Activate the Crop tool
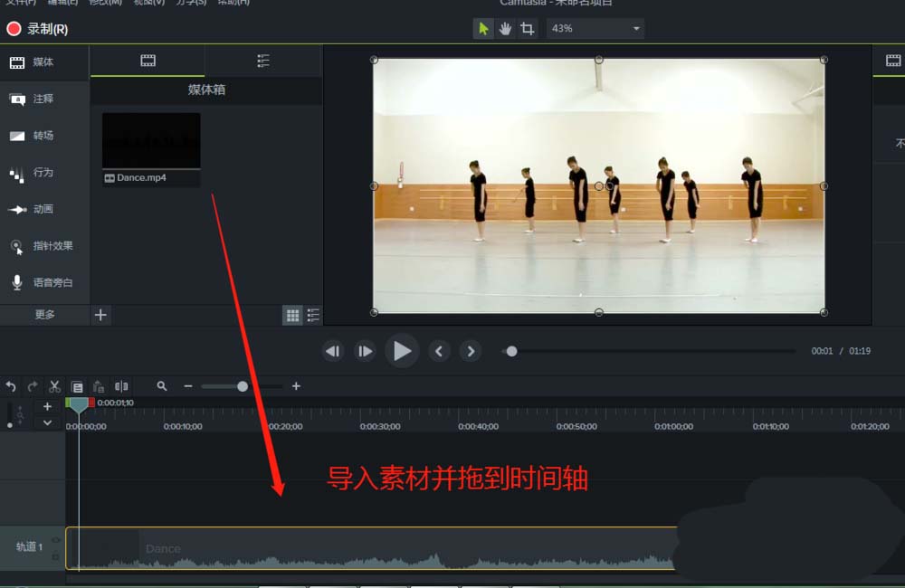 click(527, 28)
